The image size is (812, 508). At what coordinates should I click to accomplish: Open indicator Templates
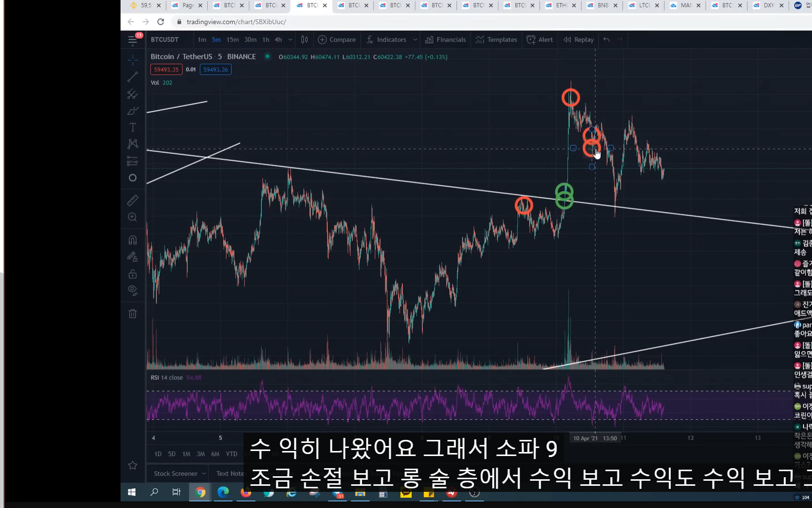pyautogui.click(x=496, y=39)
